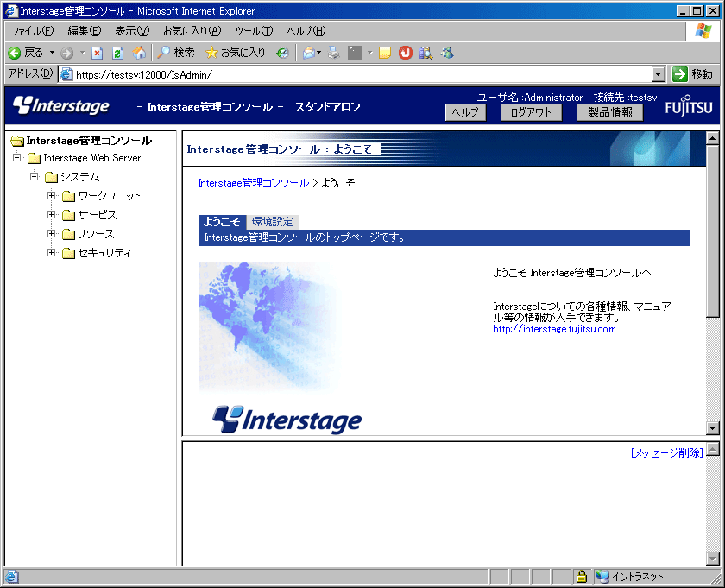
Task: Select システム in the tree
Action: click(x=80, y=177)
